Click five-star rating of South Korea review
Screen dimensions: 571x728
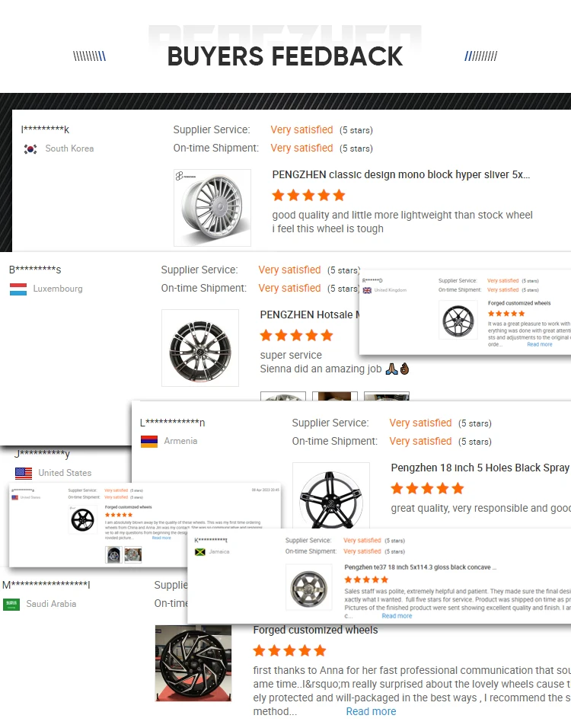(x=308, y=196)
